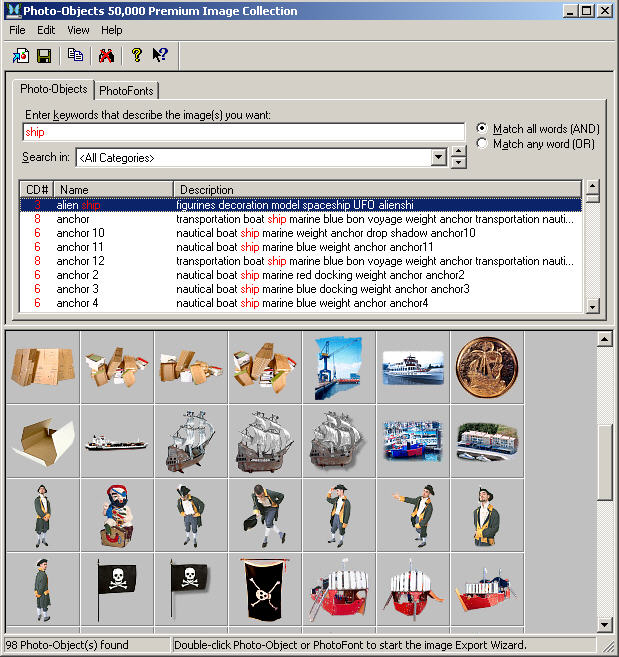This screenshot has width=619, height=657.
Task: Click the category stepper up arrow
Action: coord(459,152)
